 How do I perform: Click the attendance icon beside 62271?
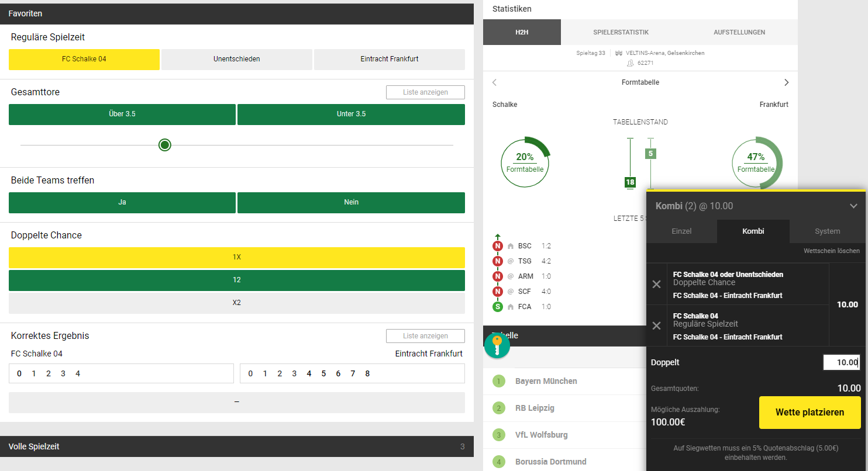click(x=630, y=63)
